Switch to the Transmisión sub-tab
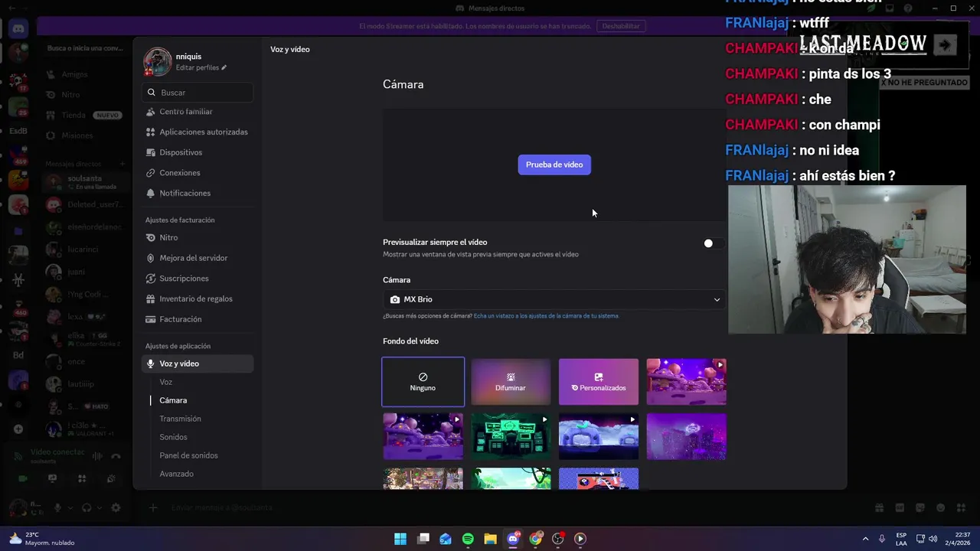Viewport: 980px width, 551px height. pos(180,419)
